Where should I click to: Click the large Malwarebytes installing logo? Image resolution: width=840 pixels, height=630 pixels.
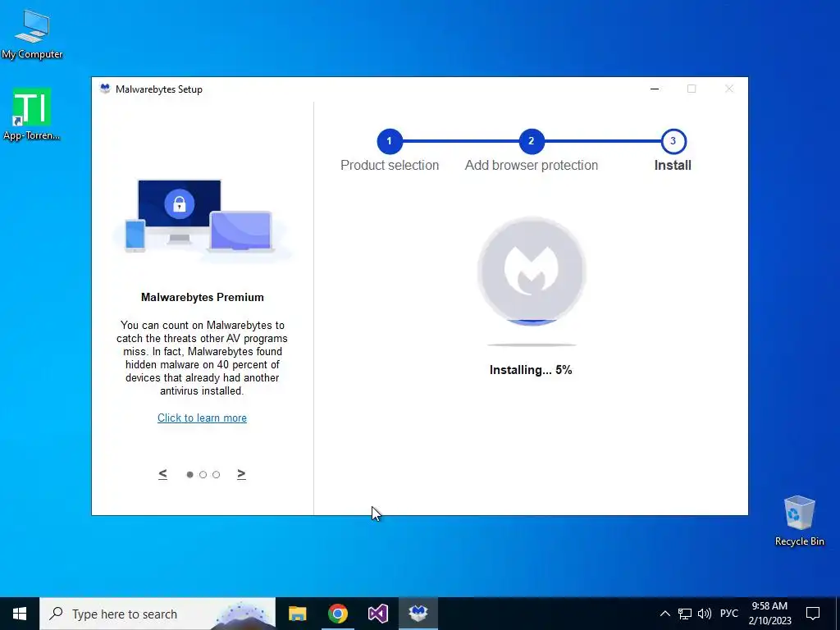tap(532, 271)
